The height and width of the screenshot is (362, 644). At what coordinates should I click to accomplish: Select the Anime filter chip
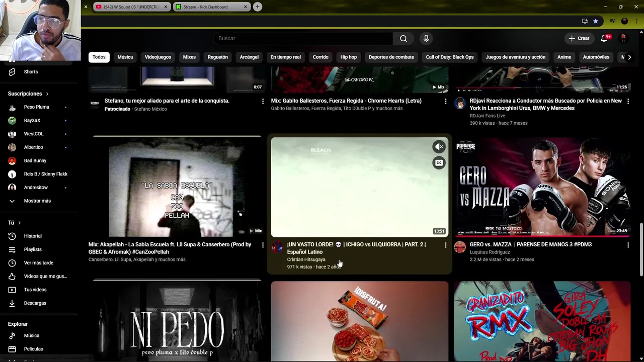click(564, 57)
